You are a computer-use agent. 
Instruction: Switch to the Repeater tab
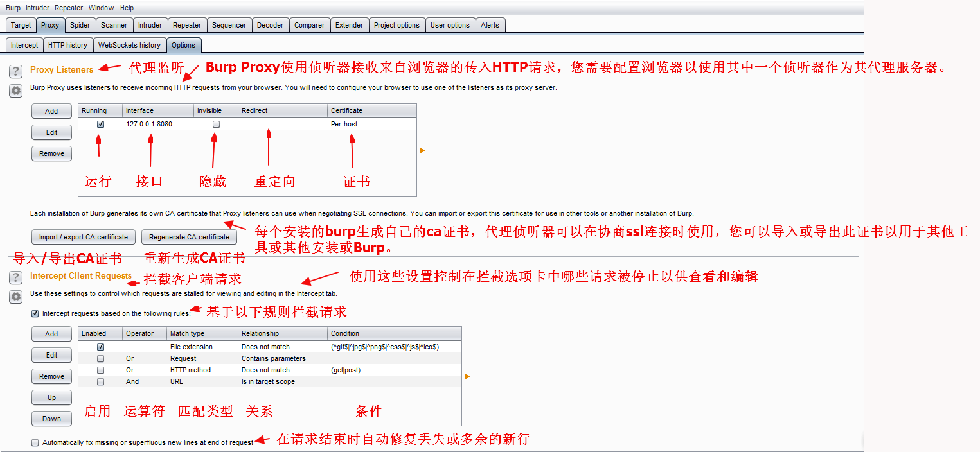click(187, 25)
